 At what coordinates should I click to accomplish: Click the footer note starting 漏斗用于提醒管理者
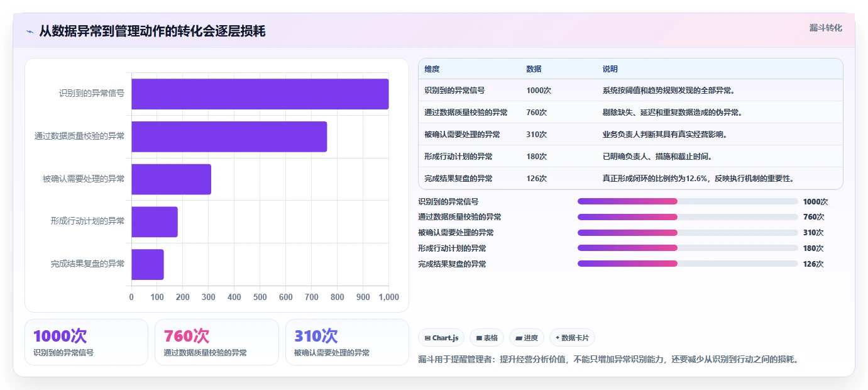(608, 360)
